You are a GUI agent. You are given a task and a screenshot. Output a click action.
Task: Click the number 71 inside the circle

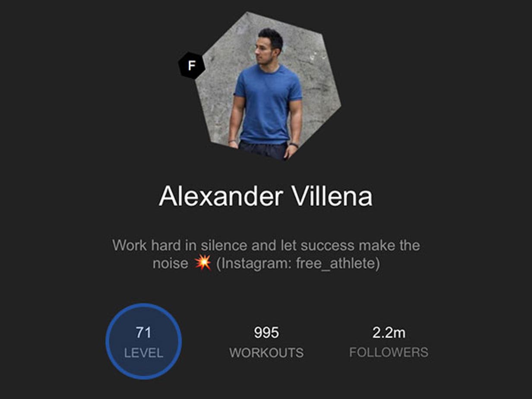143,333
